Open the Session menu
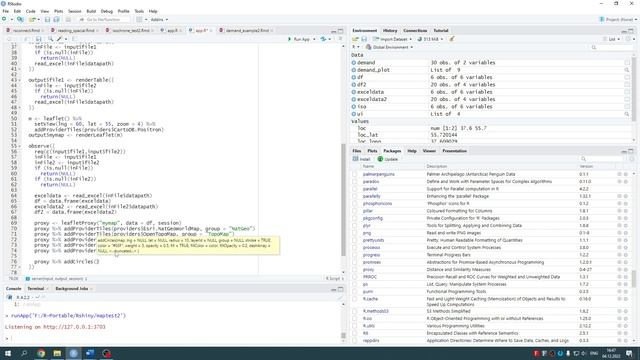640x360 pixels. pyautogui.click(x=74, y=11)
